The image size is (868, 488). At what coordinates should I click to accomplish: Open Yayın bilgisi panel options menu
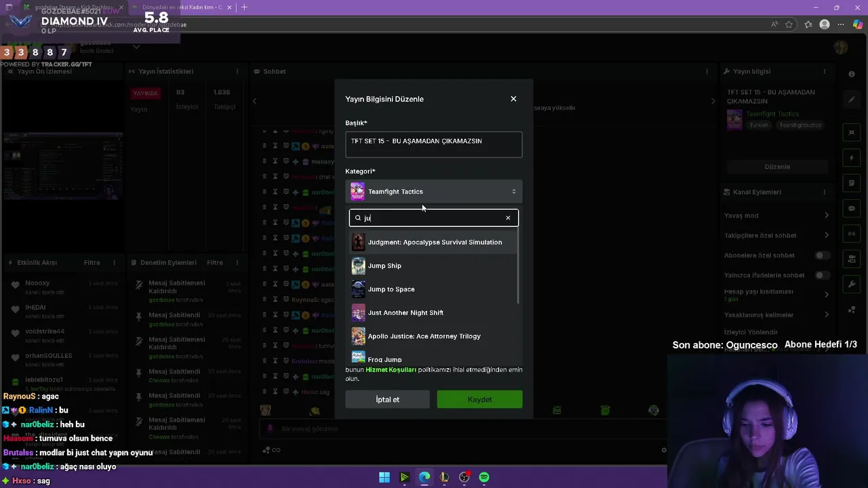[x=825, y=71]
